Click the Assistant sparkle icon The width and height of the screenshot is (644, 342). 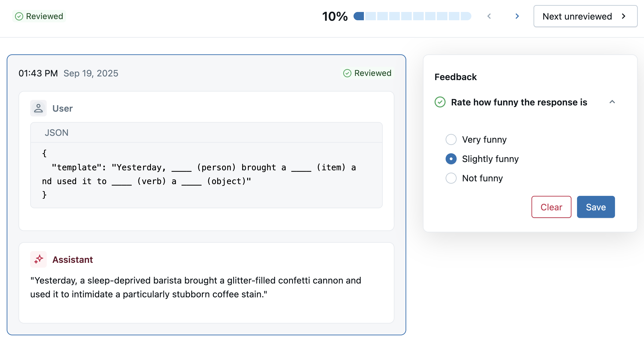tap(38, 259)
